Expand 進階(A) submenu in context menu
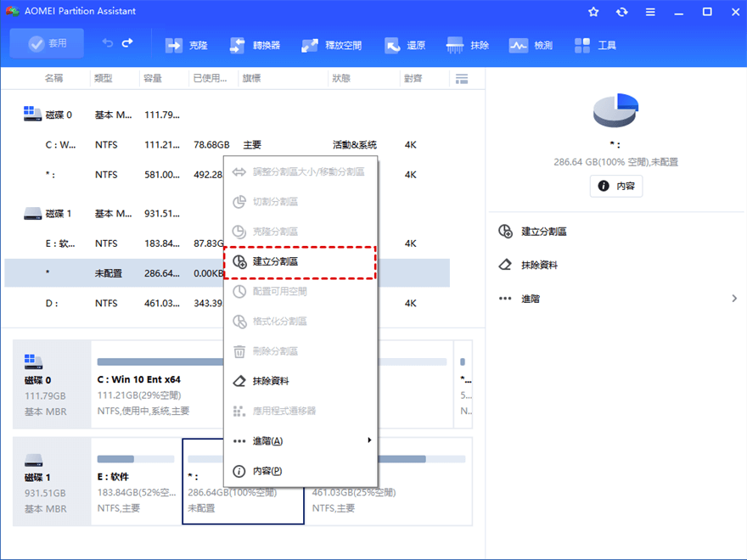 click(x=300, y=441)
